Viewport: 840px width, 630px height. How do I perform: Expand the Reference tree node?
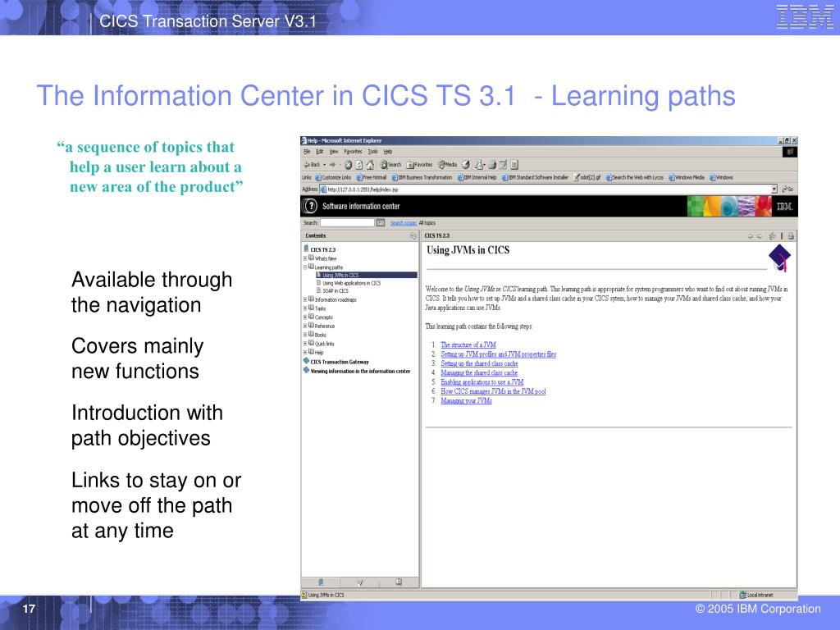305,326
